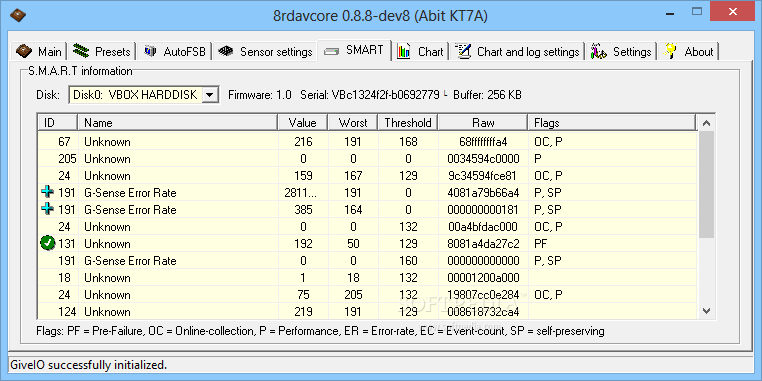Close the 8rdavcore window

point(732,11)
